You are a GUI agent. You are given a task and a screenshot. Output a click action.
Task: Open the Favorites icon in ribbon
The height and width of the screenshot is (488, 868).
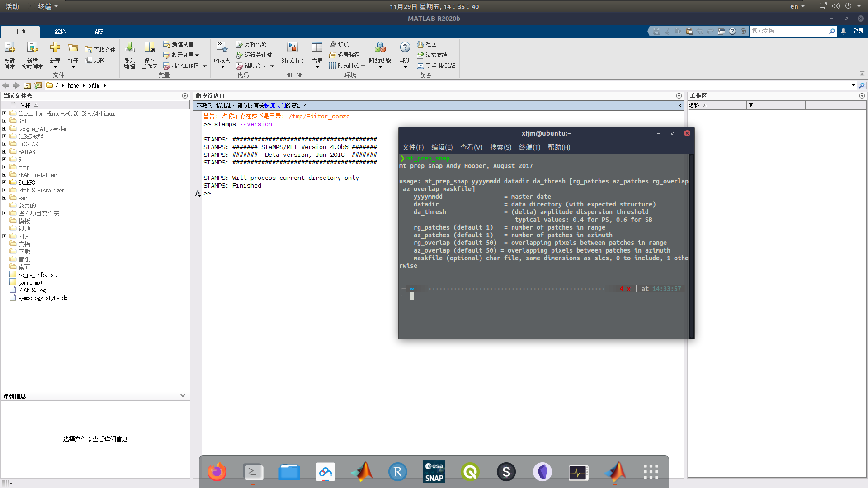(222, 47)
